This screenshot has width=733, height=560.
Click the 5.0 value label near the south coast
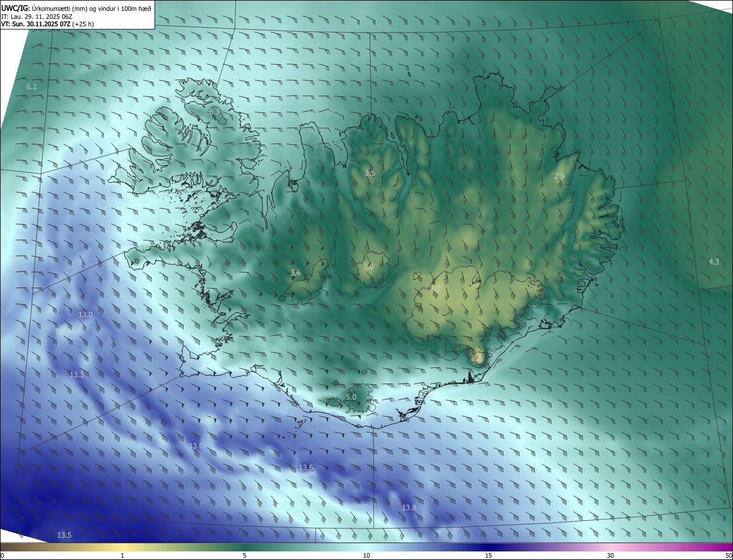coord(351,397)
